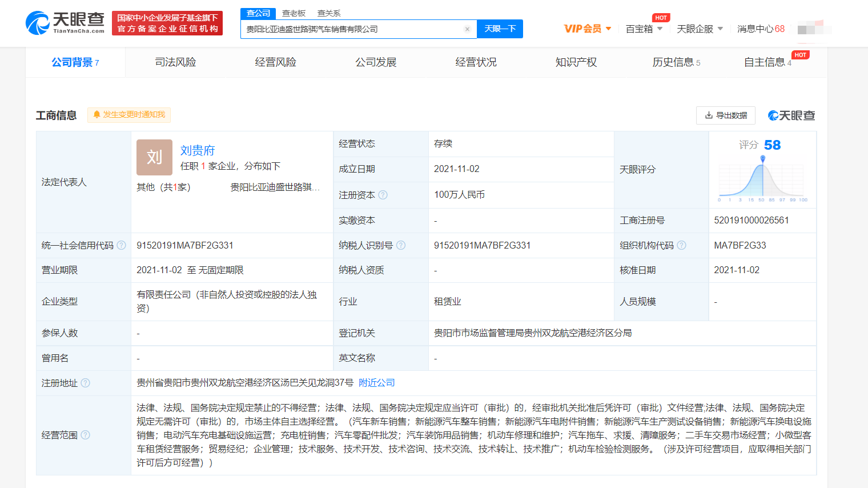Open the 附近公司 nearby companies link
Image resolution: width=868 pixels, height=488 pixels.
click(377, 383)
